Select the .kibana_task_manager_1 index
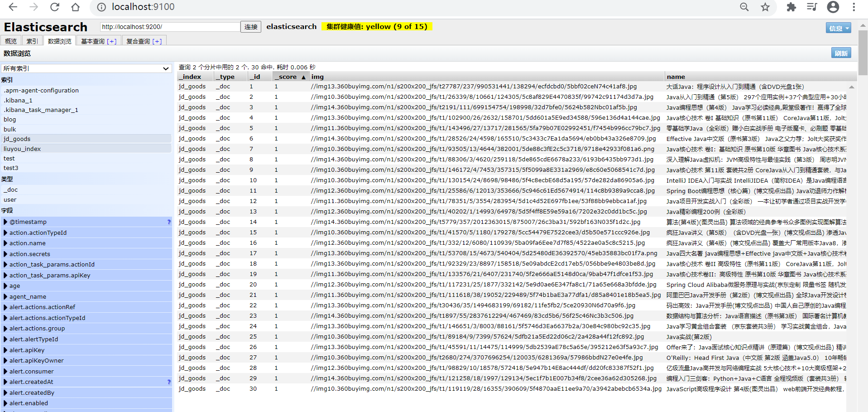 (86, 110)
